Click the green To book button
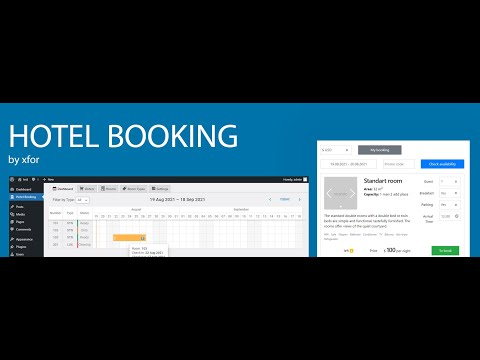Screen dimensions: 480x360 [x=445, y=251]
